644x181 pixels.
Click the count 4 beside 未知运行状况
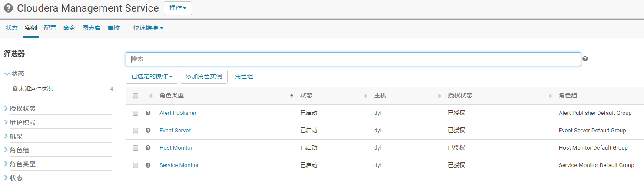(x=112, y=89)
